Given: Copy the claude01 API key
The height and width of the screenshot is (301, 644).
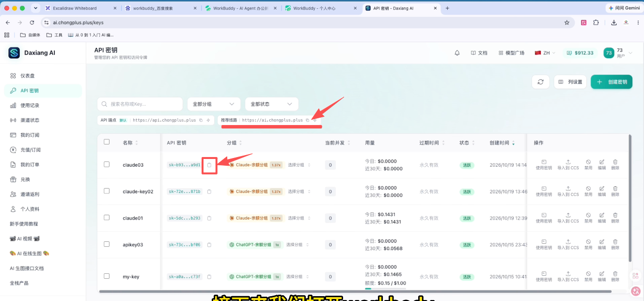Looking at the screenshot, I should 209,218.
